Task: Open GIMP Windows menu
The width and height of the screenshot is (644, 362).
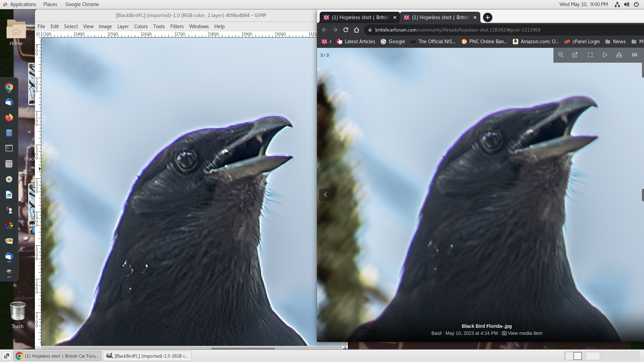Action: click(x=199, y=26)
